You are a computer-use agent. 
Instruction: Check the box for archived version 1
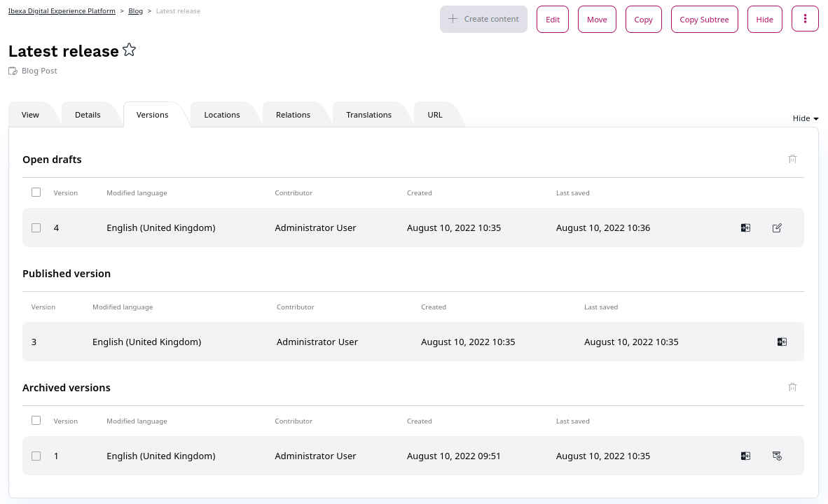tap(36, 456)
